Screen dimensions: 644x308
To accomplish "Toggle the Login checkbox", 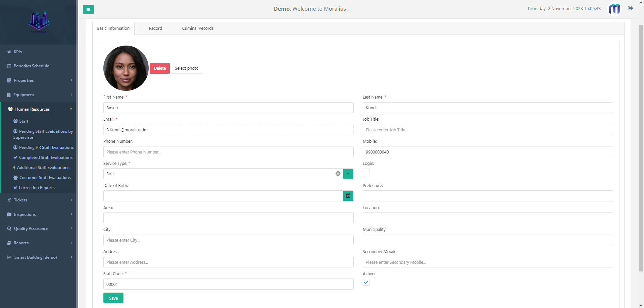I will (366, 172).
